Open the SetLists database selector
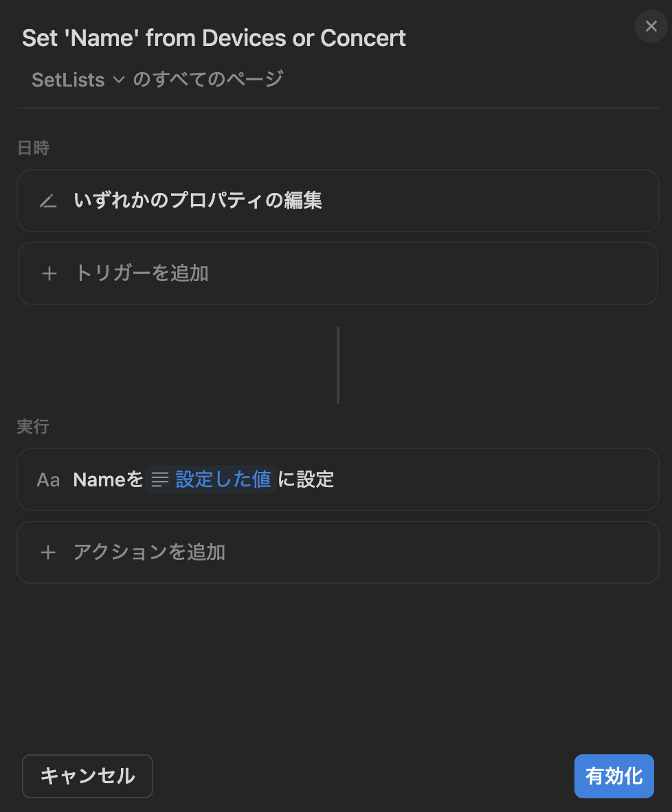Image resolution: width=672 pixels, height=812 pixels. tap(78, 80)
